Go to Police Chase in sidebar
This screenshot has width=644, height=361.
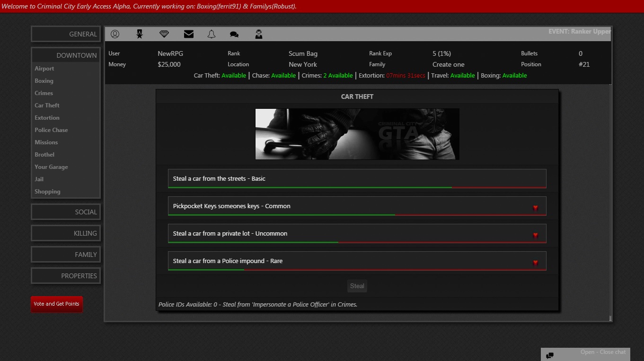pos(51,130)
